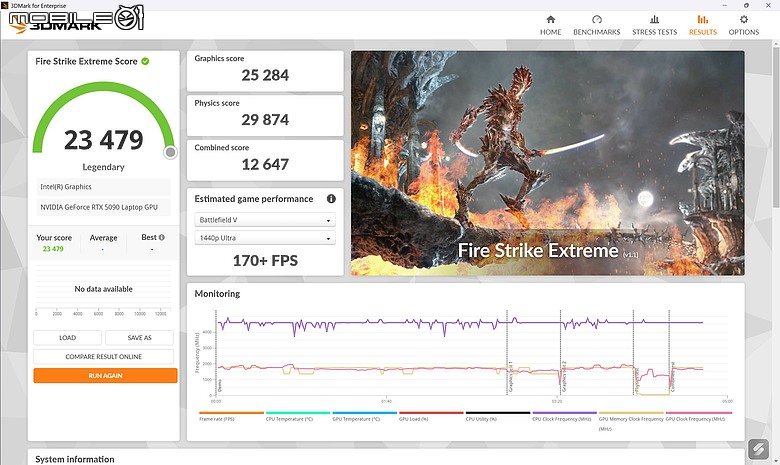
Task: Switch to Stress Tests tab
Action: pyautogui.click(x=654, y=25)
